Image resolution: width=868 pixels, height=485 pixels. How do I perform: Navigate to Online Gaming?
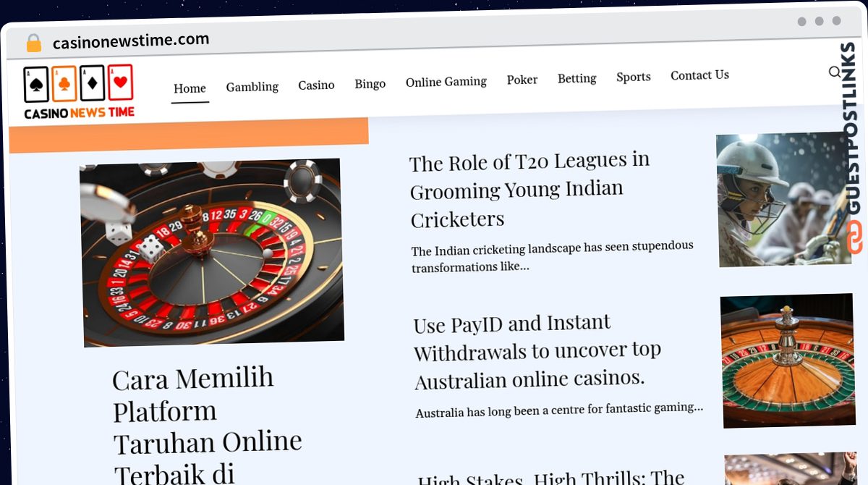click(x=446, y=82)
